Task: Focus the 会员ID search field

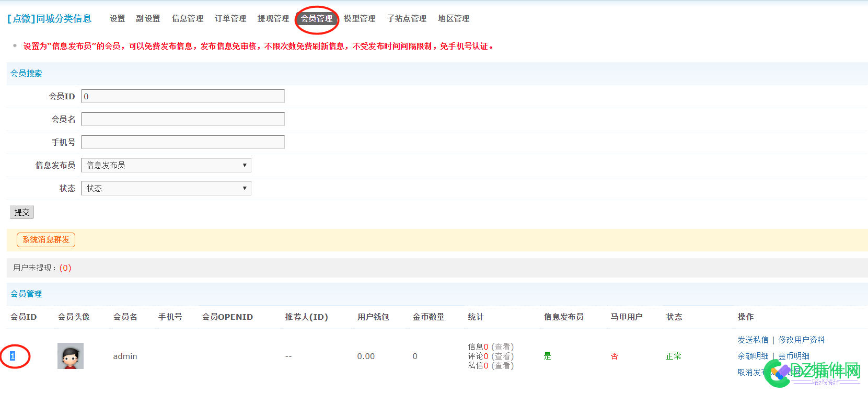Action: pyautogui.click(x=183, y=96)
